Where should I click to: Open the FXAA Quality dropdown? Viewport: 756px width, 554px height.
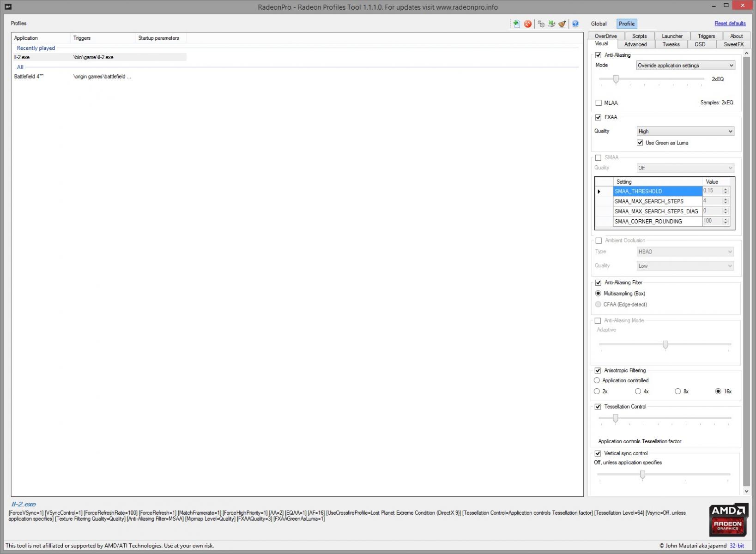[685, 132]
